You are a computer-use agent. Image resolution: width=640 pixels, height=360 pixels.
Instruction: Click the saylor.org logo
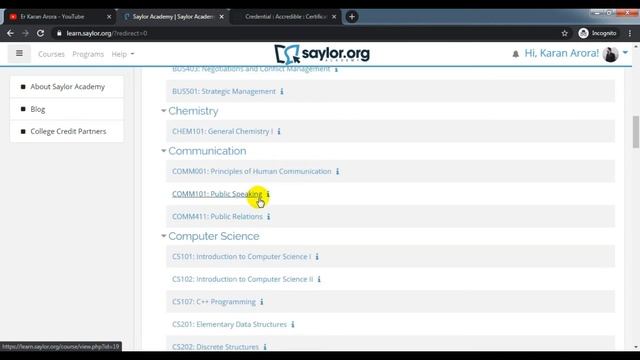tap(322, 54)
